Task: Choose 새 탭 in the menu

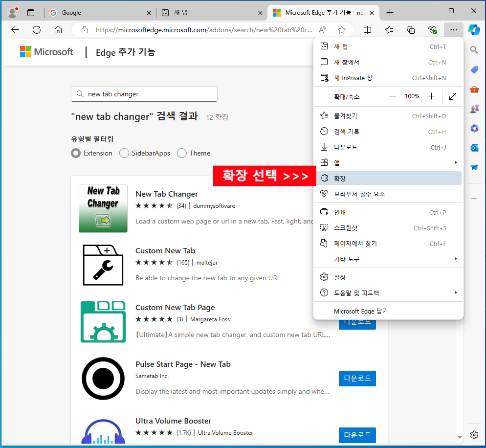Action: point(389,46)
